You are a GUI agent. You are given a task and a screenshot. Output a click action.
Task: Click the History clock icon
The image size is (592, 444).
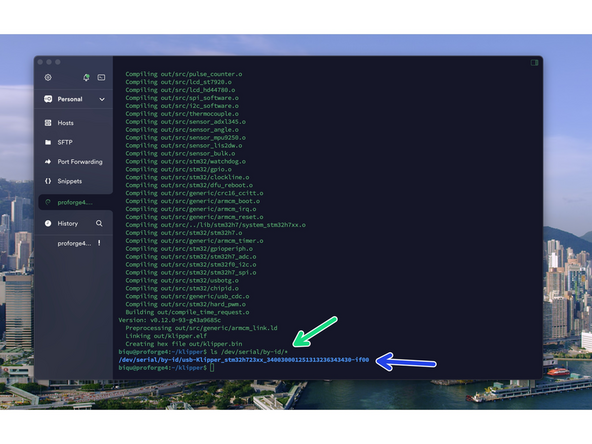point(48,224)
